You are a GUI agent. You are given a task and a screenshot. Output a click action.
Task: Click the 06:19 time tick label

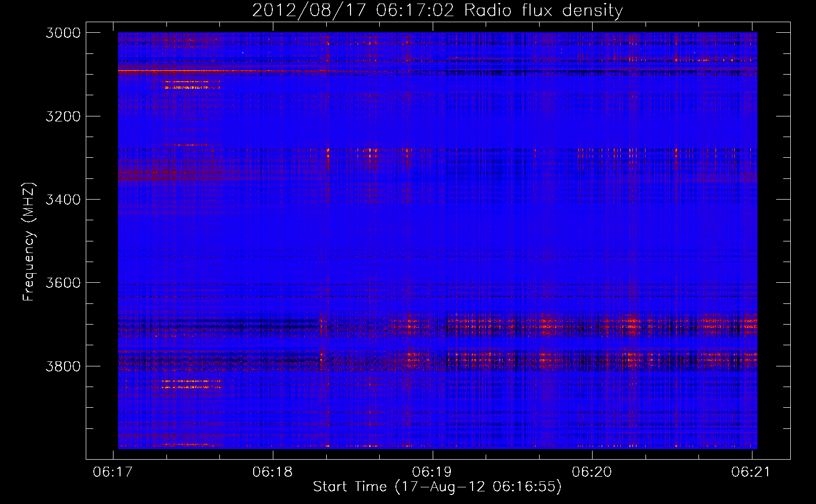tap(432, 472)
